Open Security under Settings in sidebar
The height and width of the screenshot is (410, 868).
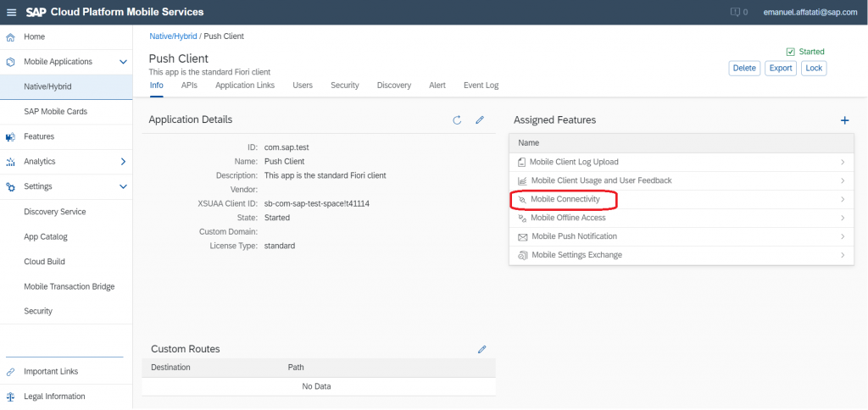pyautogui.click(x=66, y=312)
